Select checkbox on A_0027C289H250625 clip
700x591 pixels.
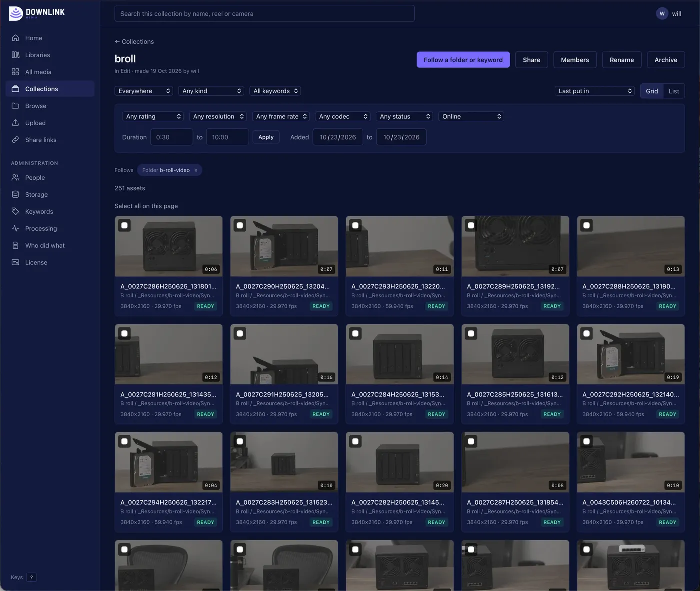[x=471, y=225]
